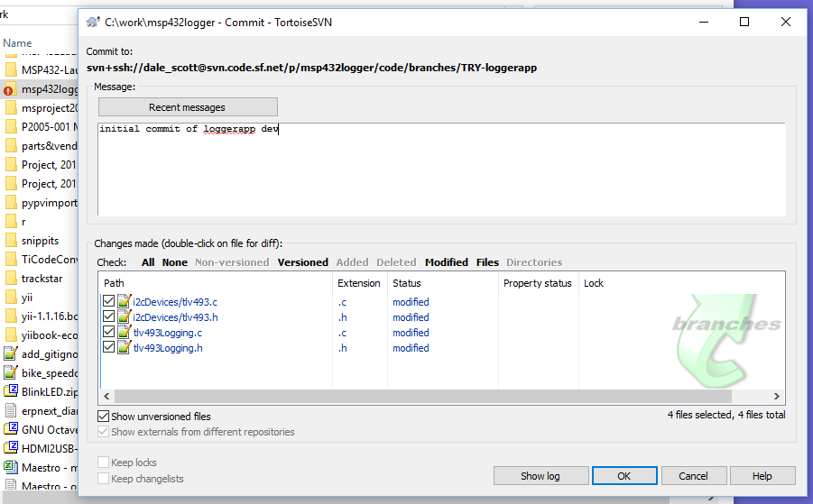The image size is (813, 504).
Task: Select the Files check filter
Action: (487, 262)
